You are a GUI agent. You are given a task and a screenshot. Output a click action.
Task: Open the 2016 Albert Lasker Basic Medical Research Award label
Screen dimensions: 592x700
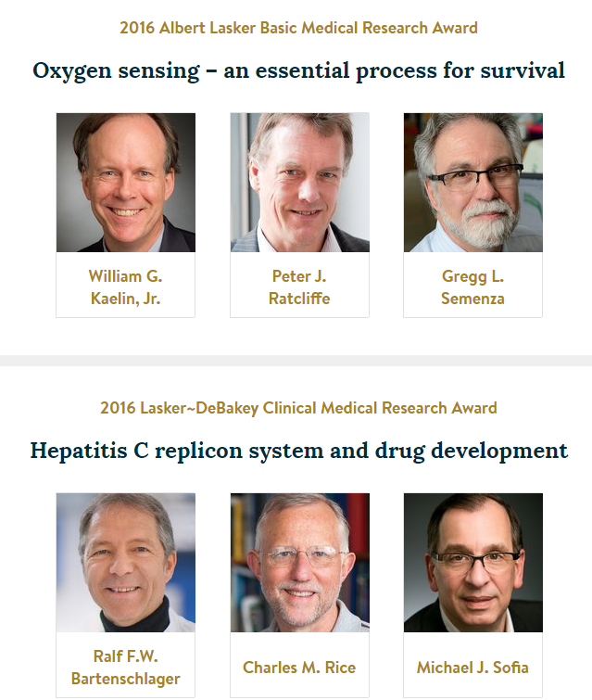[x=298, y=28]
